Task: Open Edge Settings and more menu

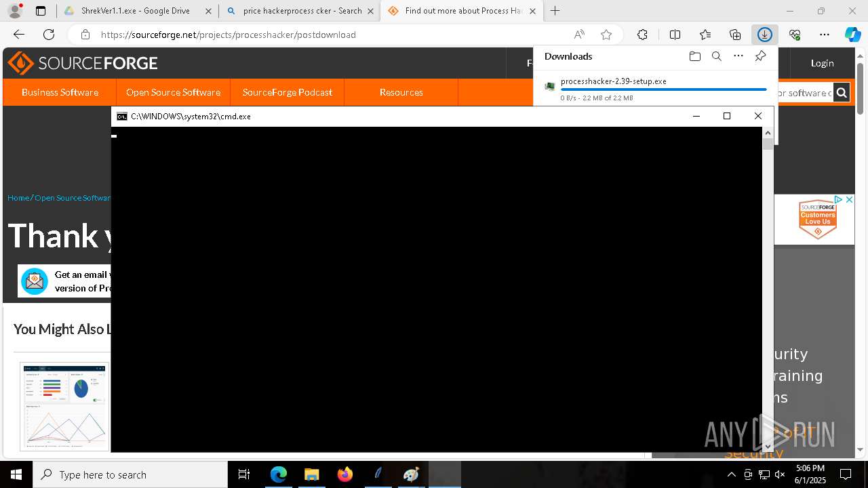Action: [x=825, y=35]
